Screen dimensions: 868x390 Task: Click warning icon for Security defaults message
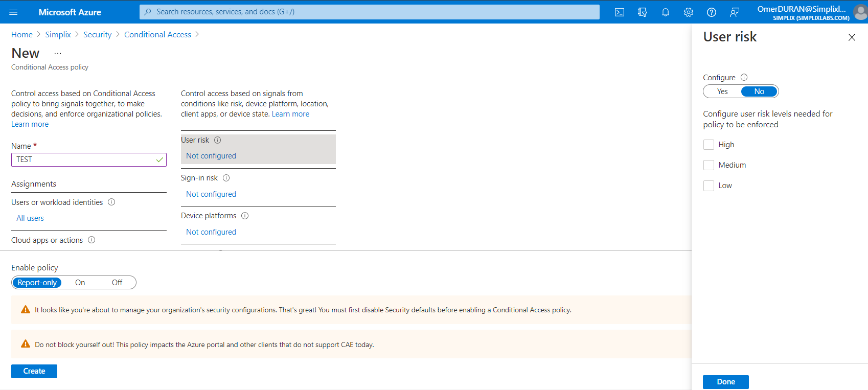coord(26,309)
